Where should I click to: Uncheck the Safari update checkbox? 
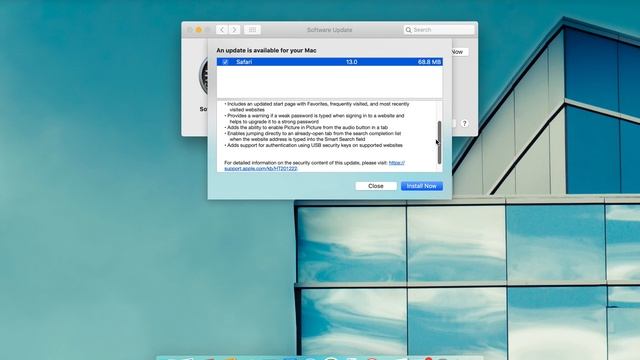[x=225, y=62]
